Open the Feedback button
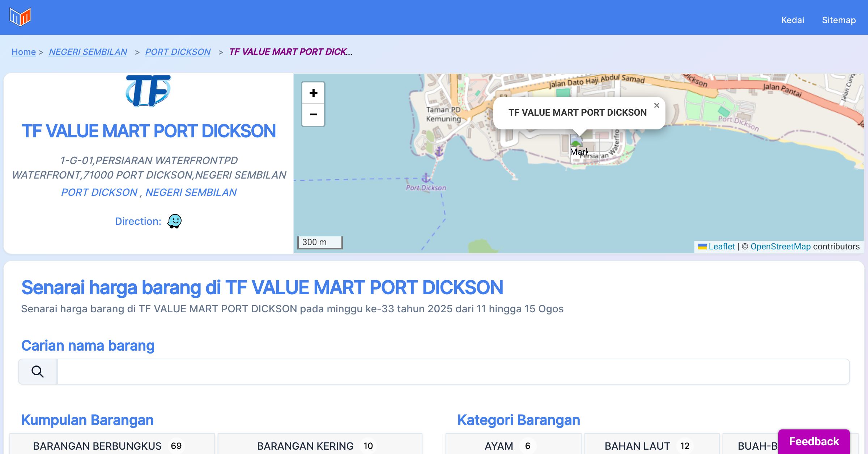 (x=814, y=441)
